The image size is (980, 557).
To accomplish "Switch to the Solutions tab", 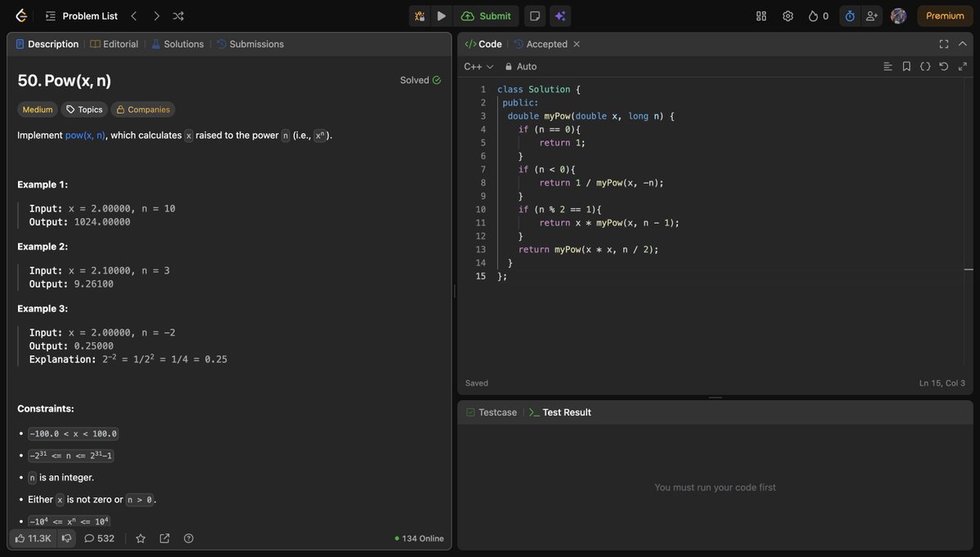I will pos(177,44).
